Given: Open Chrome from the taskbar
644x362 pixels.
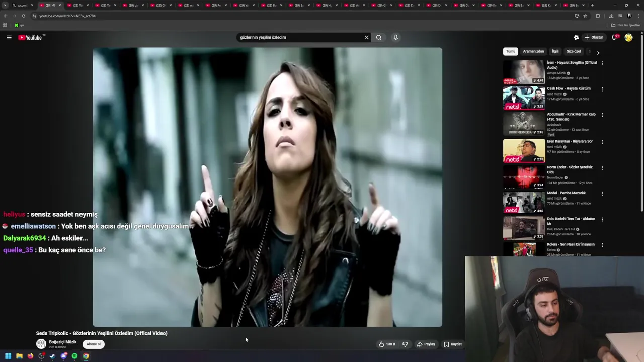Looking at the screenshot, I should [86, 356].
